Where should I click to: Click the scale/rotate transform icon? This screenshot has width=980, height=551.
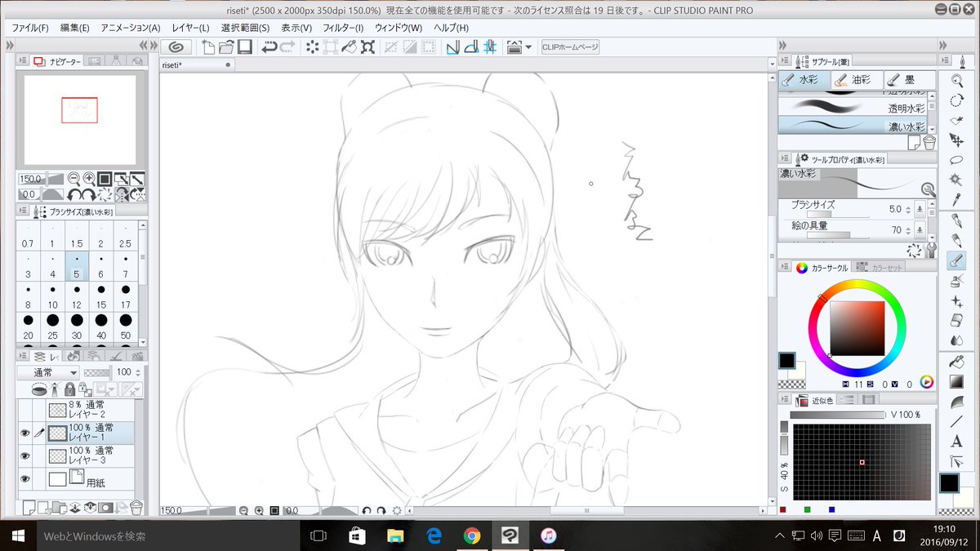[x=367, y=47]
